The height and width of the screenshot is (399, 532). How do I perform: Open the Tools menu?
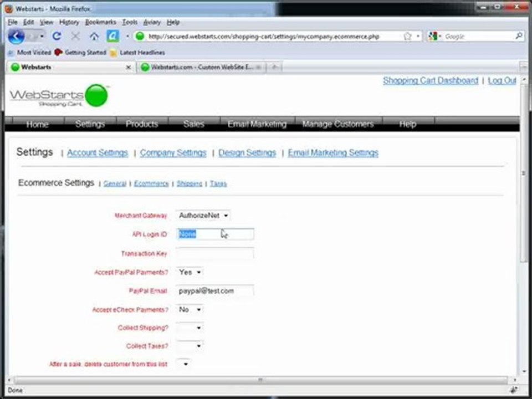[x=130, y=22]
